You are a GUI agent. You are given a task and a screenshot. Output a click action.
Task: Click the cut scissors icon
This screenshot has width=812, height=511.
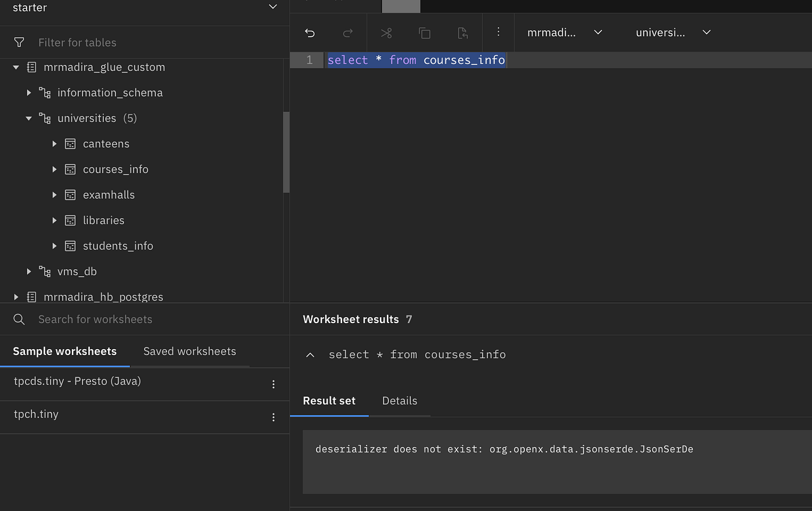(x=386, y=32)
